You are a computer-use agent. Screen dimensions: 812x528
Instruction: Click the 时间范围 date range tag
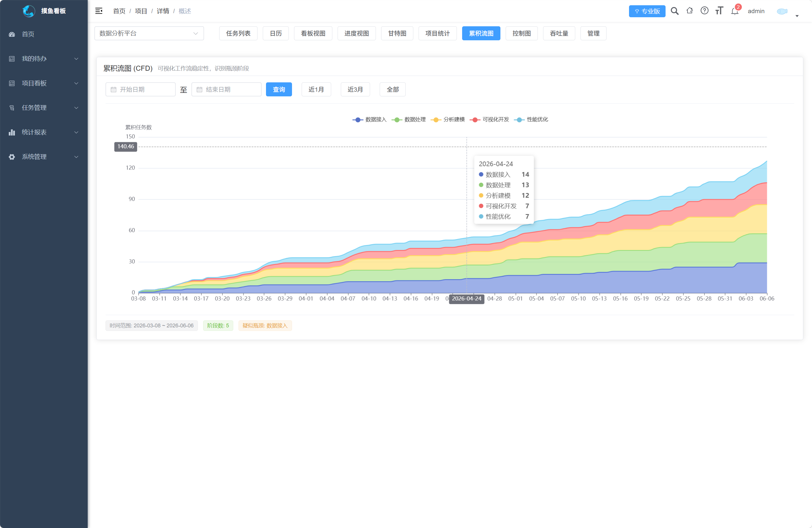151,326
